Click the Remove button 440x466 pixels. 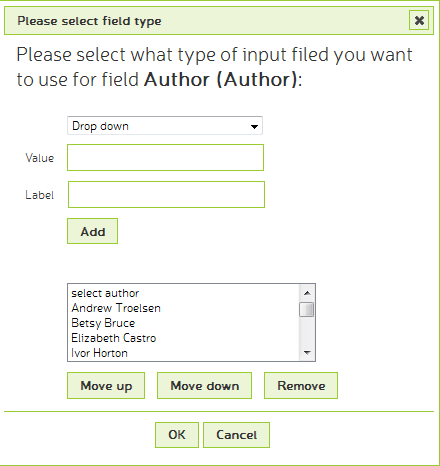[x=301, y=386]
